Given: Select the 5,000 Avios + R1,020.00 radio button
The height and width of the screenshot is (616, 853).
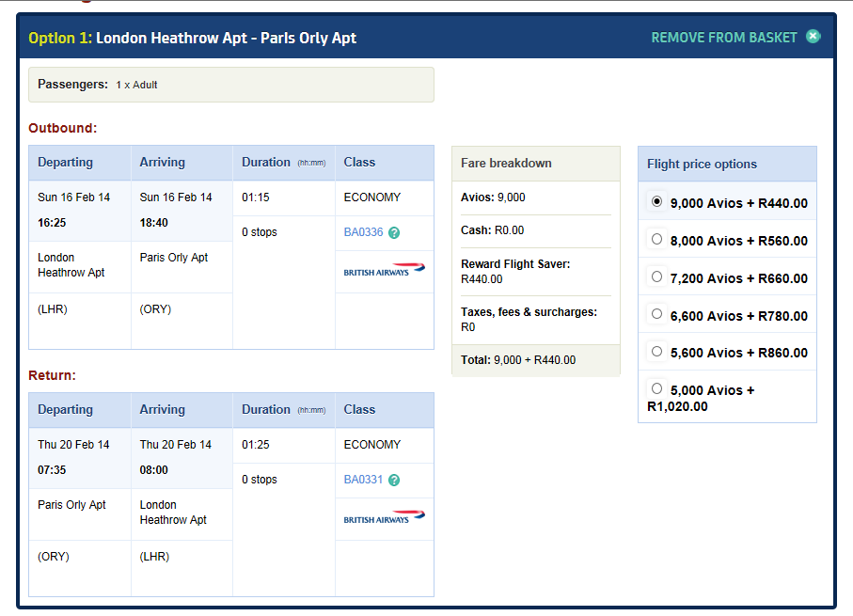Looking at the screenshot, I should click(656, 388).
